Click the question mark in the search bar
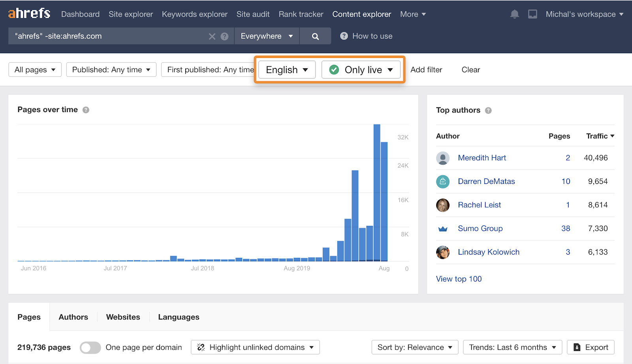Viewport: 632px width, 364px height. coord(224,36)
